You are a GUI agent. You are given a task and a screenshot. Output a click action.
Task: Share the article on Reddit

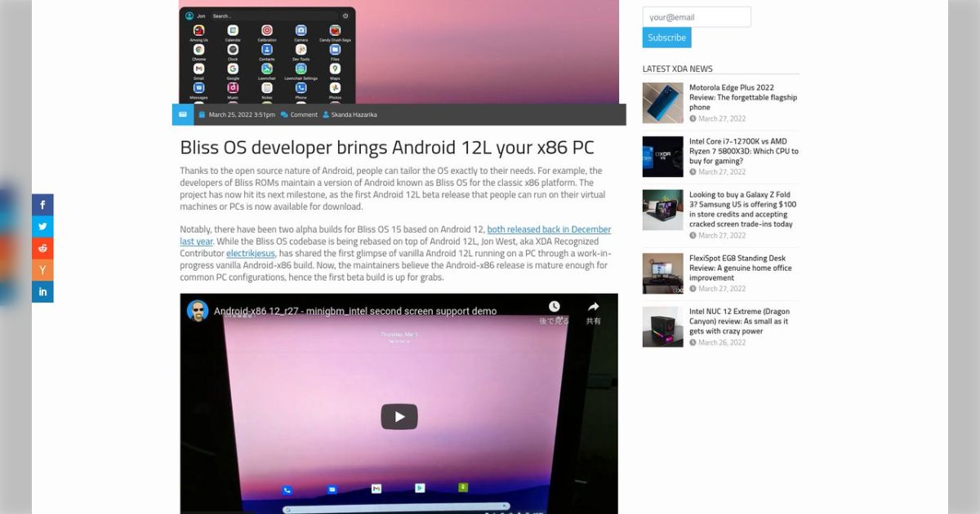click(x=42, y=248)
